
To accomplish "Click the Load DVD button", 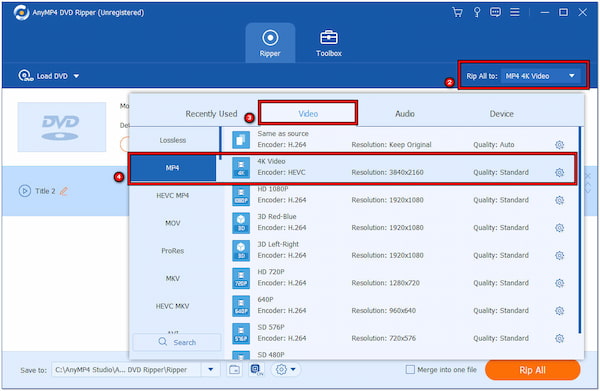I will click(43, 76).
